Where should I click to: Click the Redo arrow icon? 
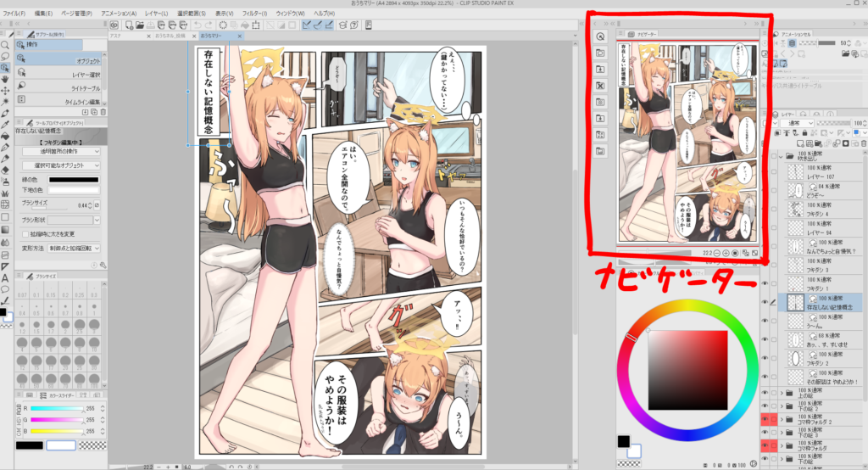point(209,25)
